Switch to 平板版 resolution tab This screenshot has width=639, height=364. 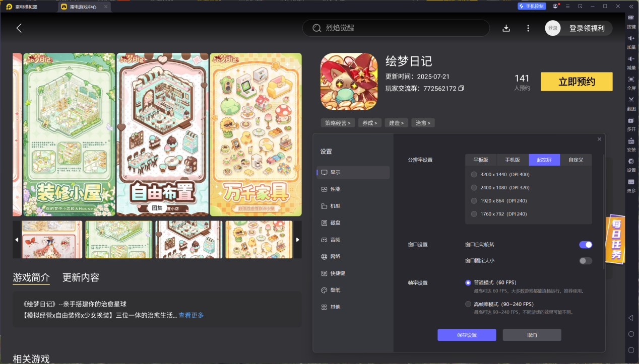click(x=481, y=160)
